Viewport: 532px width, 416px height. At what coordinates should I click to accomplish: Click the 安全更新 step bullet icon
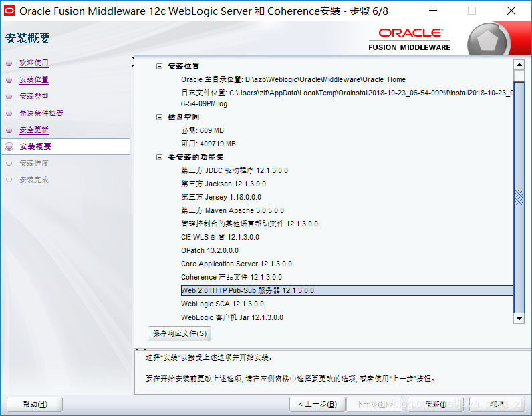pos(9,130)
